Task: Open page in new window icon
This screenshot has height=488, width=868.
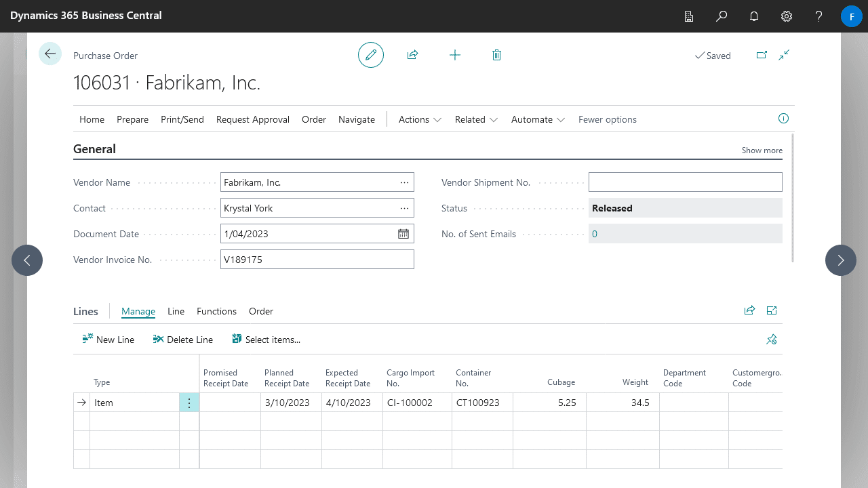Action: (x=762, y=55)
